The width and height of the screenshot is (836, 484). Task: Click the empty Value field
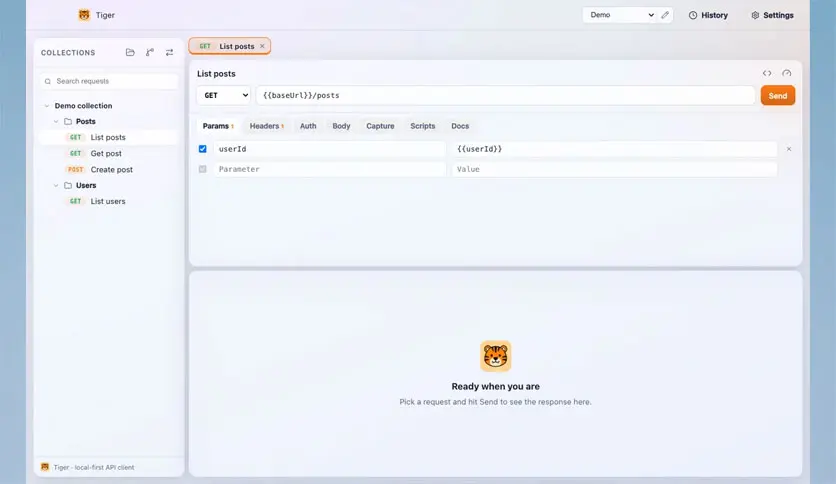coord(615,169)
